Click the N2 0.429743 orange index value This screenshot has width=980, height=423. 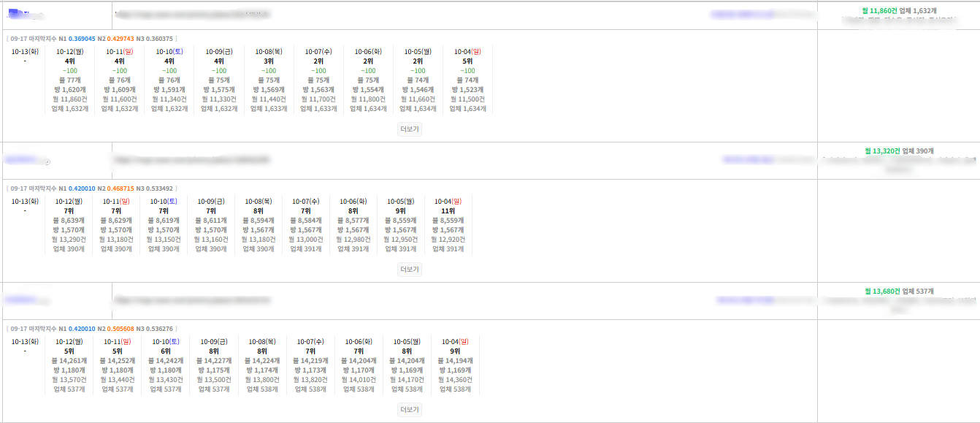120,39
